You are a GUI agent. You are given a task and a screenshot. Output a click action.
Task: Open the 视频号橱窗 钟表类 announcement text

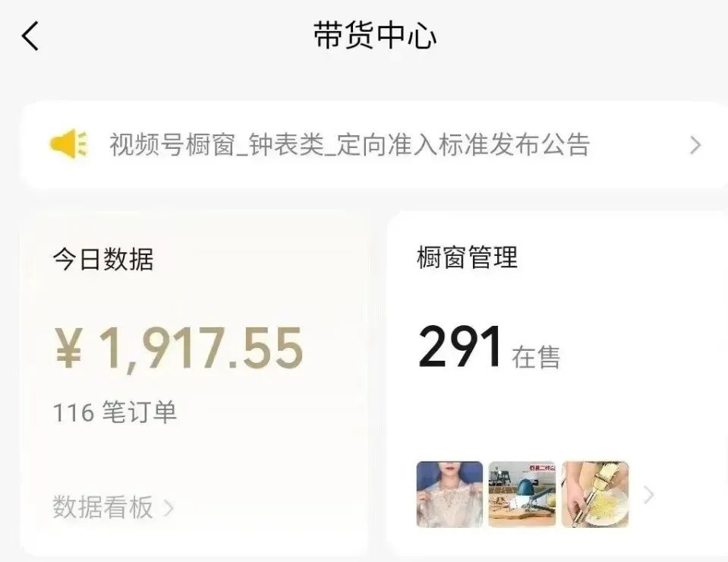[350, 144]
